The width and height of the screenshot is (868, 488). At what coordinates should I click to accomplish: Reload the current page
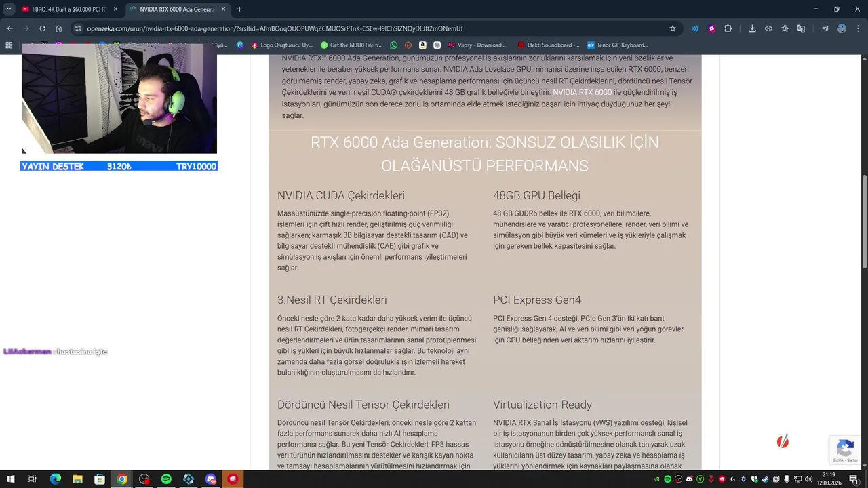coord(42,28)
